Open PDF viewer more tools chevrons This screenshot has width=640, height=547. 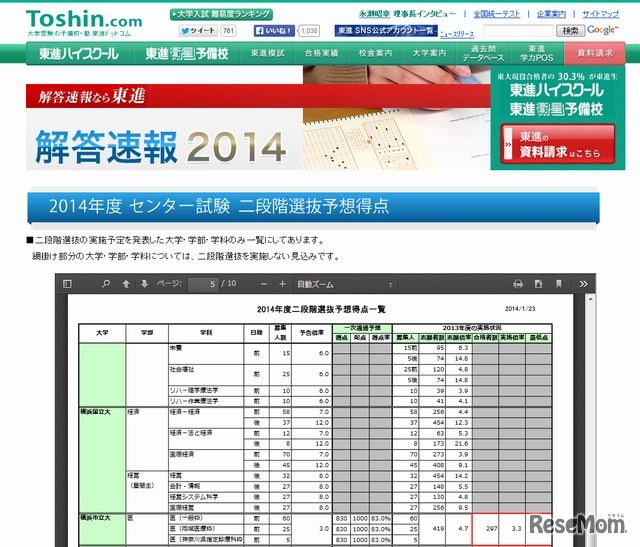[583, 284]
